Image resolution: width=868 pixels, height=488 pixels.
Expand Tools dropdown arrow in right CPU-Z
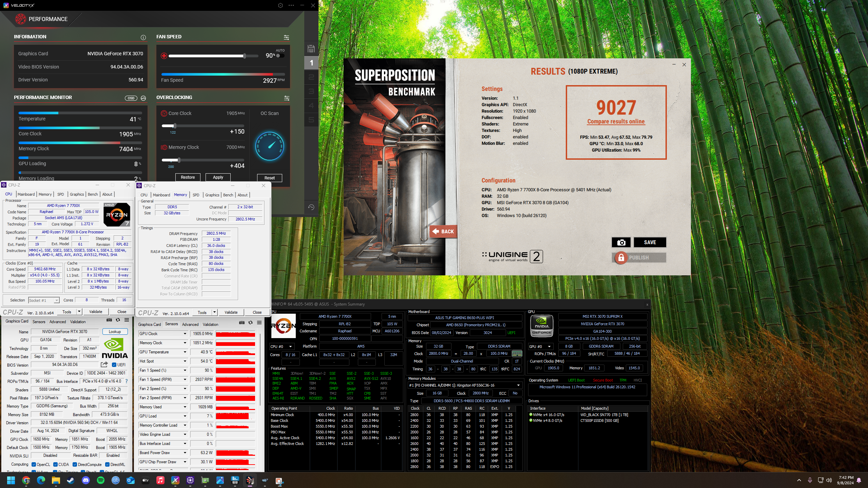point(214,312)
